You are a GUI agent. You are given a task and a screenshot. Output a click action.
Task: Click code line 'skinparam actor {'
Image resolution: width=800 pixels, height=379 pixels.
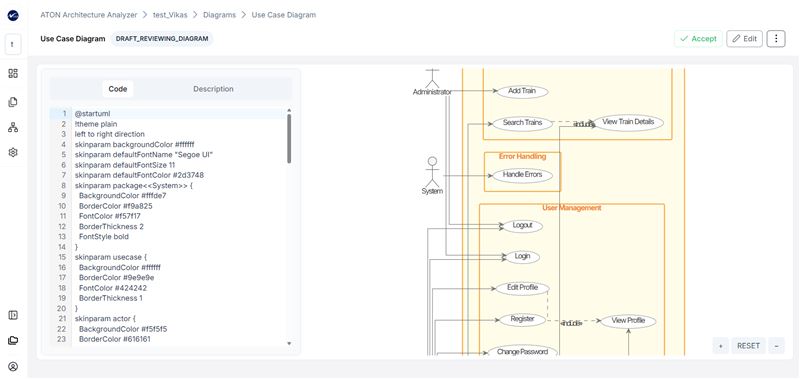pos(104,318)
